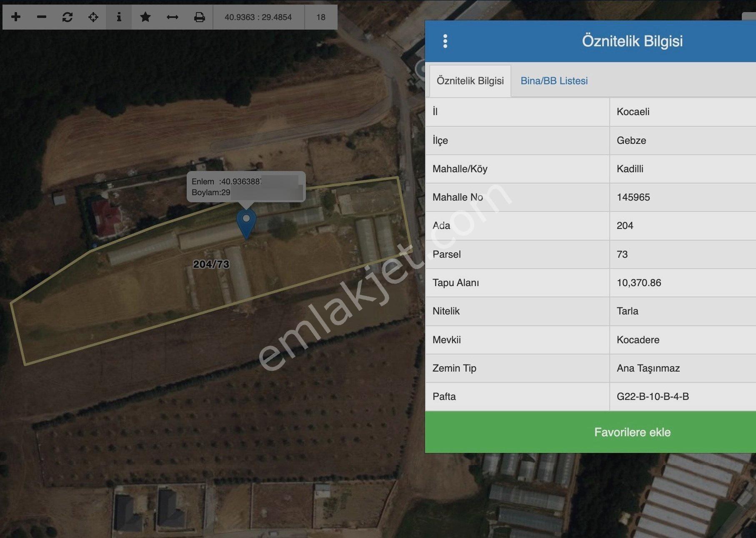Select the Ana Taşınmaz value
The width and height of the screenshot is (756, 538).
point(683,368)
